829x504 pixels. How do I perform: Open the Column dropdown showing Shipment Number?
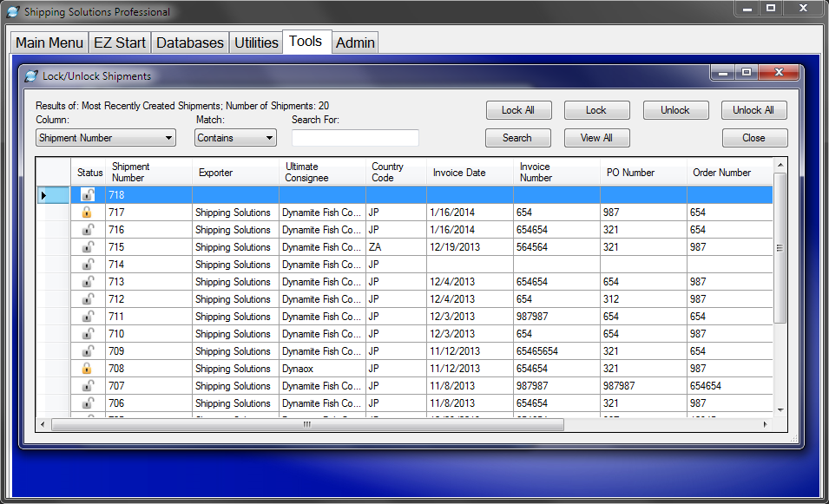point(106,138)
